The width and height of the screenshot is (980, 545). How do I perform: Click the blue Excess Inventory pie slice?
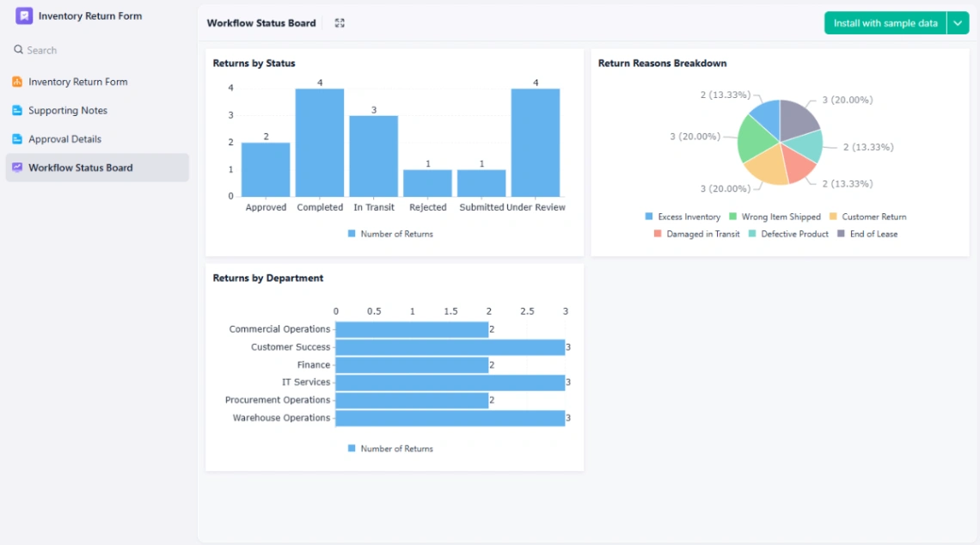pyautogui.click(x=769, y=116)
